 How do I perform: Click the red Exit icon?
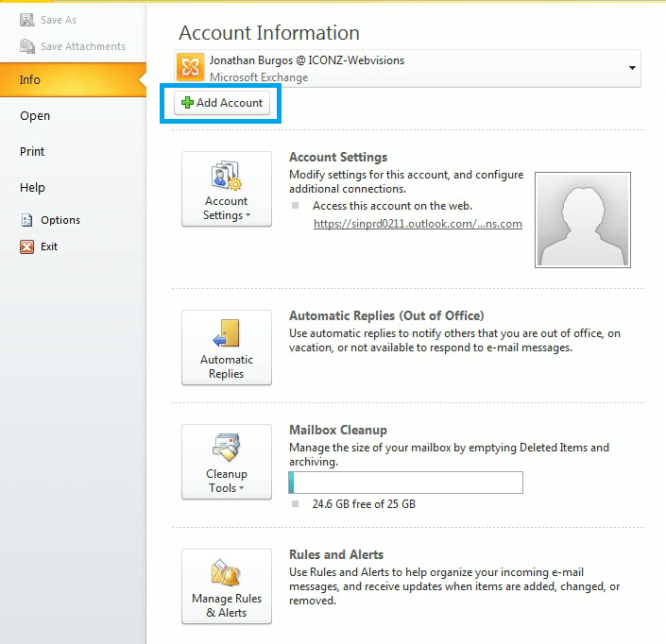(x=26, y=246)
